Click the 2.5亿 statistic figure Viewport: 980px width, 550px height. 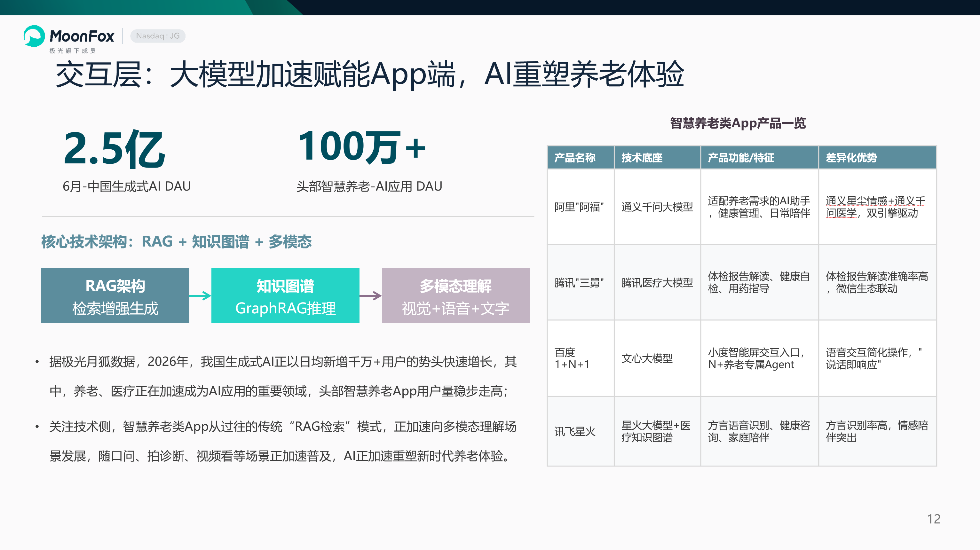click(114, 148)
